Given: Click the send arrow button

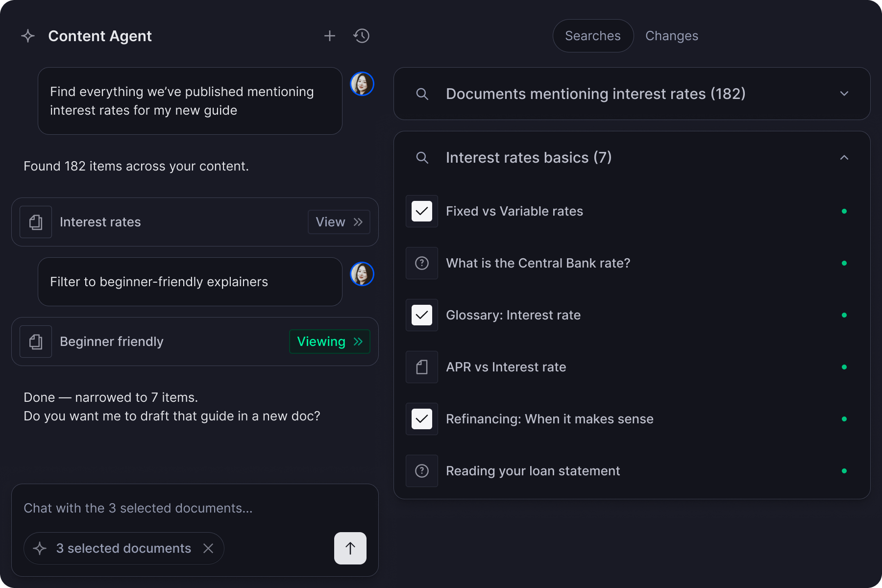Looking at the screenshot, I should 350,548.
